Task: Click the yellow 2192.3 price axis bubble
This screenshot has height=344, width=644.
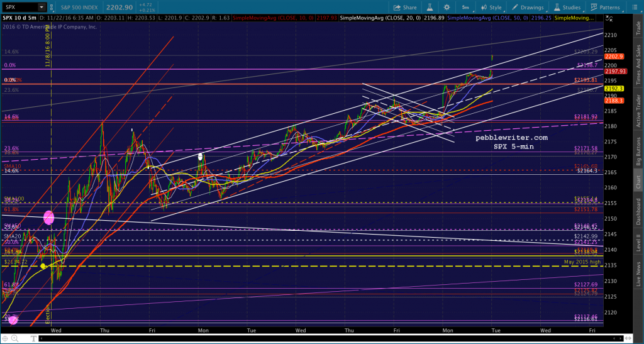Action: coord(614,88)
